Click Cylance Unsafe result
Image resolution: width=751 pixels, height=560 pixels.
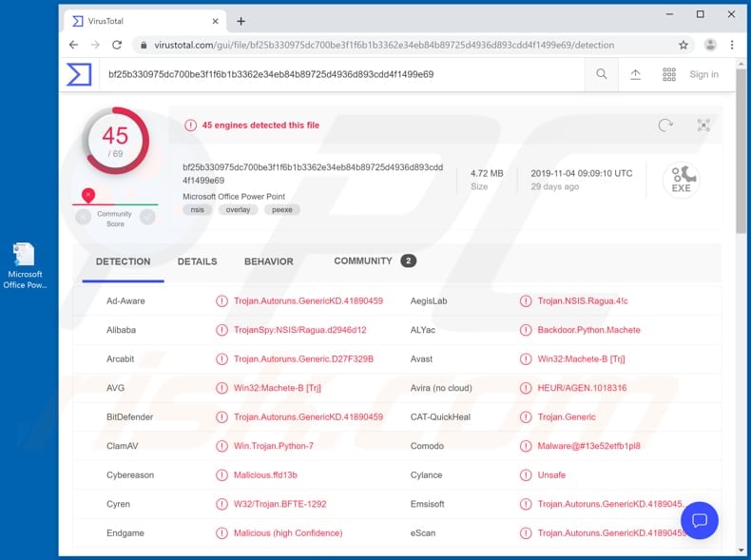tap(551, 475)
